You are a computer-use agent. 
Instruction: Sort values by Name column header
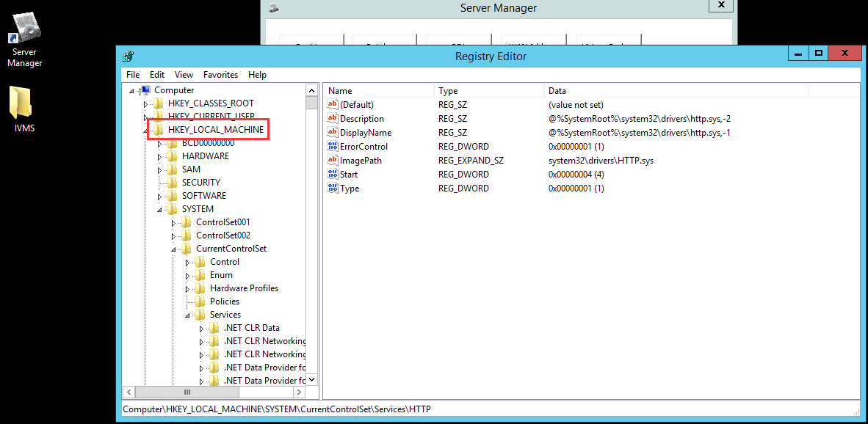point(379,91)
